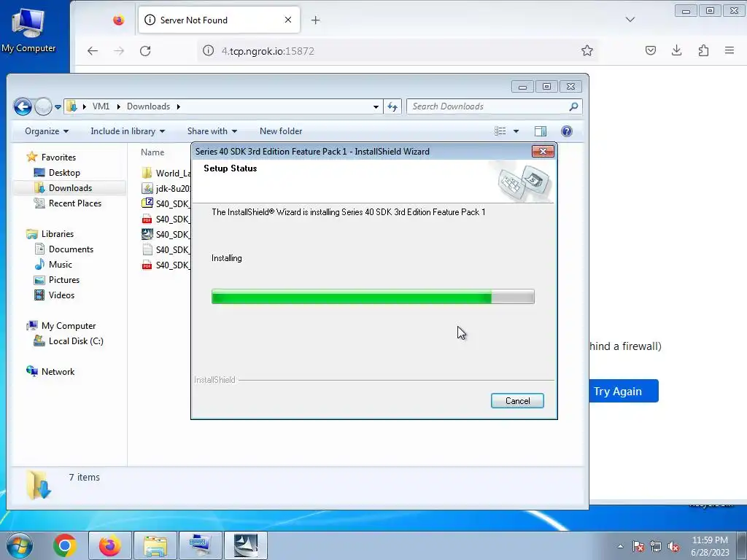
Task: Select Recent Places in navigation pane
Action: [x=75, y=203]
